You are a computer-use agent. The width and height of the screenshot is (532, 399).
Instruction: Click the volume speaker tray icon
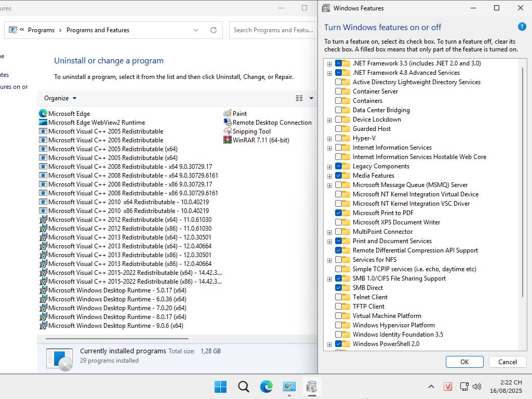[477, 387]
